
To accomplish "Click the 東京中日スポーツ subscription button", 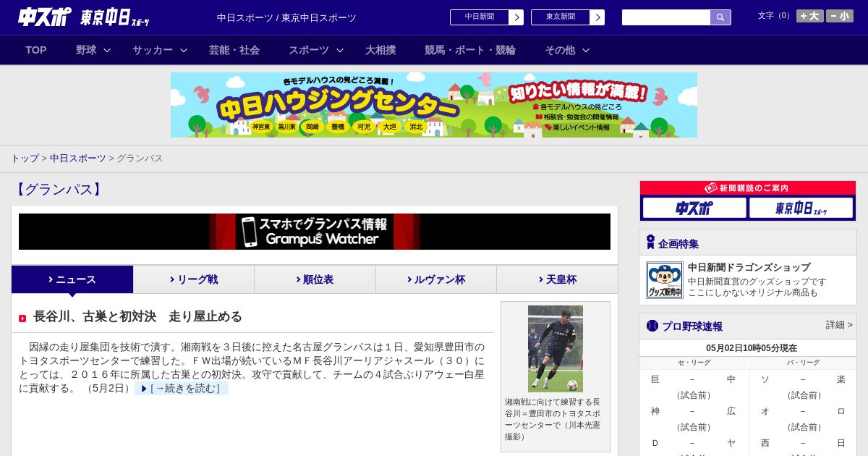I will [801, 208].
